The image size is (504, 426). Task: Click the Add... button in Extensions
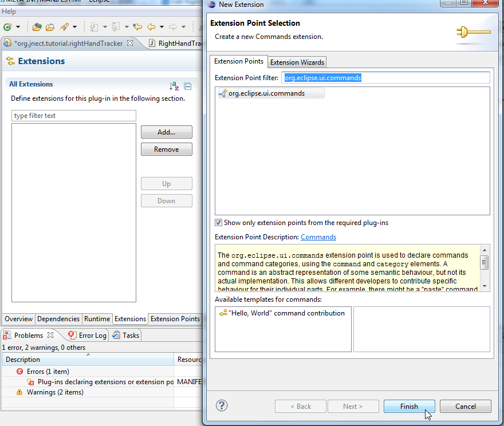tap(167, 132)
